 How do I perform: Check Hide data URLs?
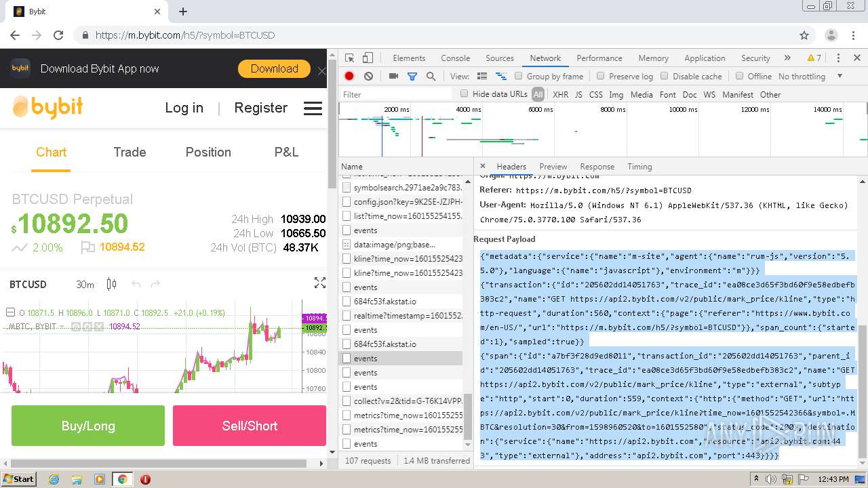click(x=465, y=94)
